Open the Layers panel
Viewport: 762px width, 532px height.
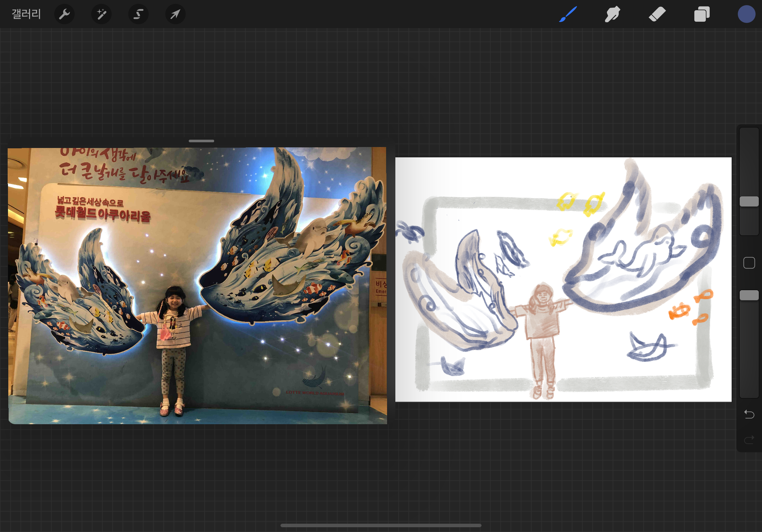click(x=702, y=14)
